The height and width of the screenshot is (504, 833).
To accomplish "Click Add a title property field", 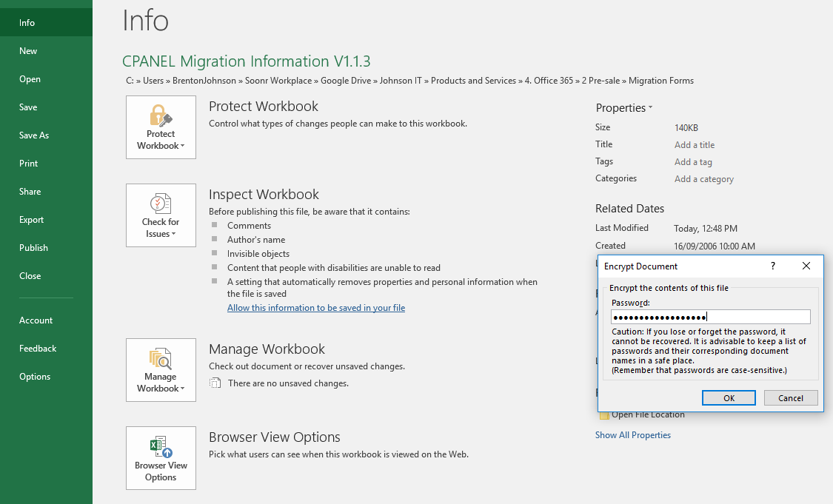I will point(695,145).
